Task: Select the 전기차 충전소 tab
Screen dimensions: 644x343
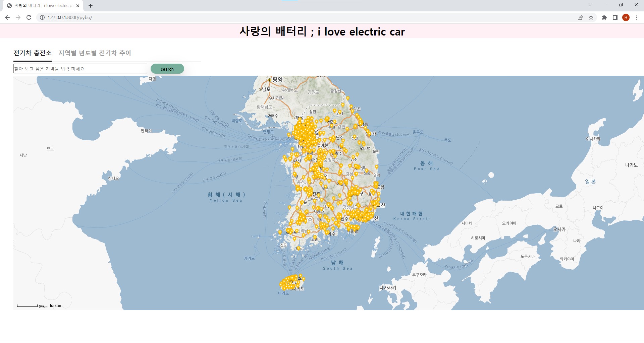Action: (32, 53)
